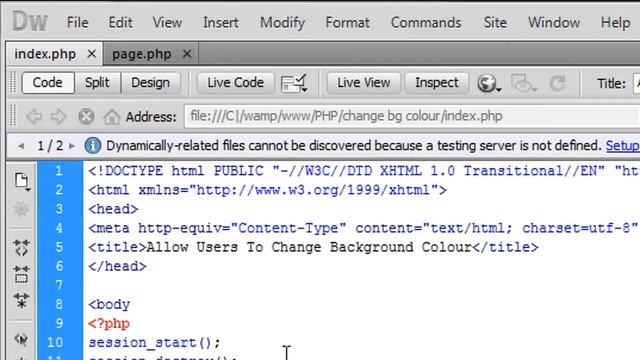Click the Collapse Selection icon
Screen dimensions: 640x360
click(x=21, y=275)
